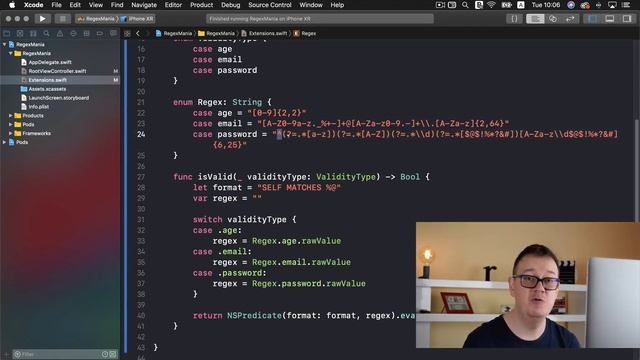The width and height of the screenshot is (640, 360).
Task: Select LaunchScreen.storyboard in the navigator
Action: point(60,98)
